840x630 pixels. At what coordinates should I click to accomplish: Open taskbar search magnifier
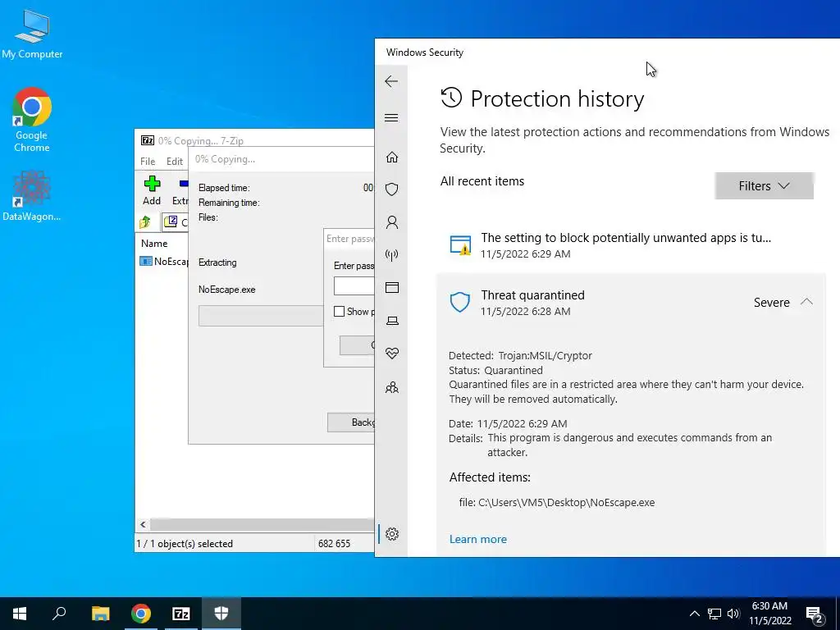(59, 614)
